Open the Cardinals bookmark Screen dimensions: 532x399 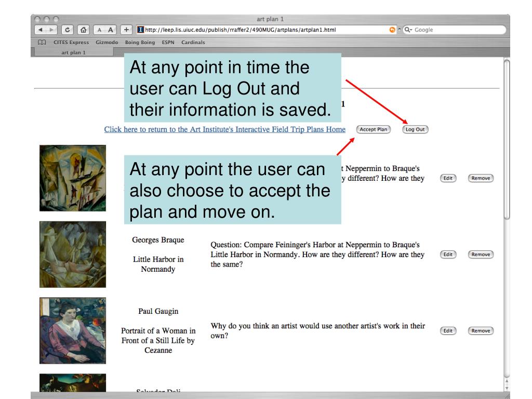point(193,43)
